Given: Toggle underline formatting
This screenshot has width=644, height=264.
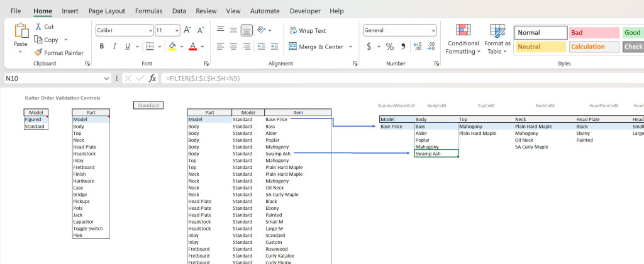Looking at the screenshot, I should [x=127, y=47].
